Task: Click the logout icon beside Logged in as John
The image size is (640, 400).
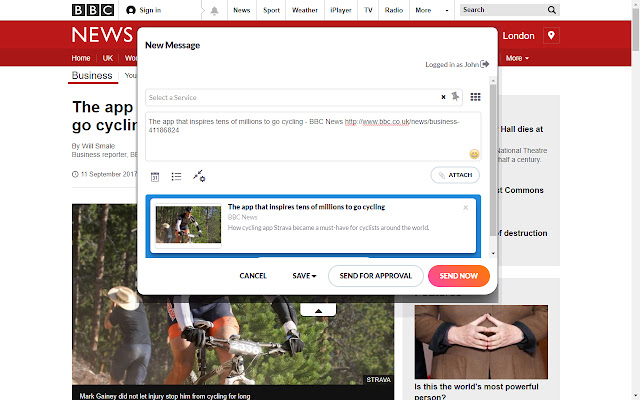Action: pos(484,64)
